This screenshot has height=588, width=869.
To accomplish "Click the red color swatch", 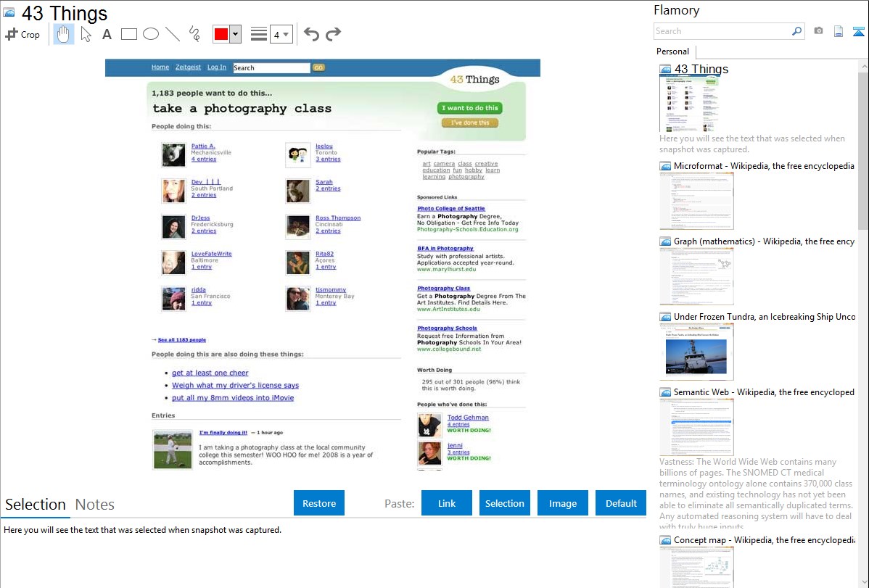I will [221, 34].
